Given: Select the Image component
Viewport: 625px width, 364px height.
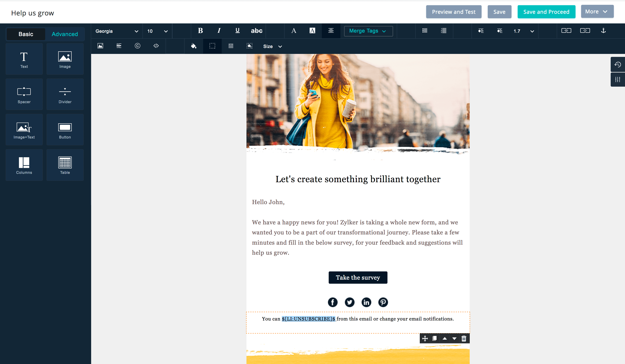Looking at the screenshot, I should (65, 59).
